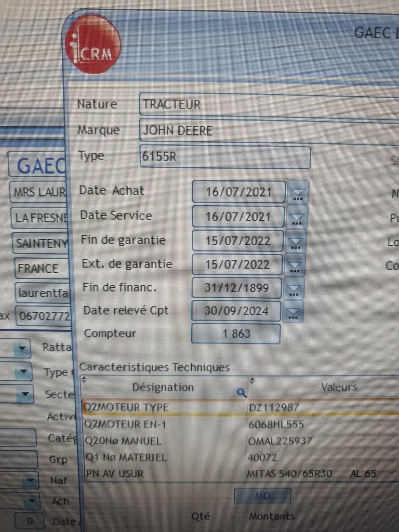Click 06702772 phone field in background window
The image size is (399, 532).
(x=44, y=315)
